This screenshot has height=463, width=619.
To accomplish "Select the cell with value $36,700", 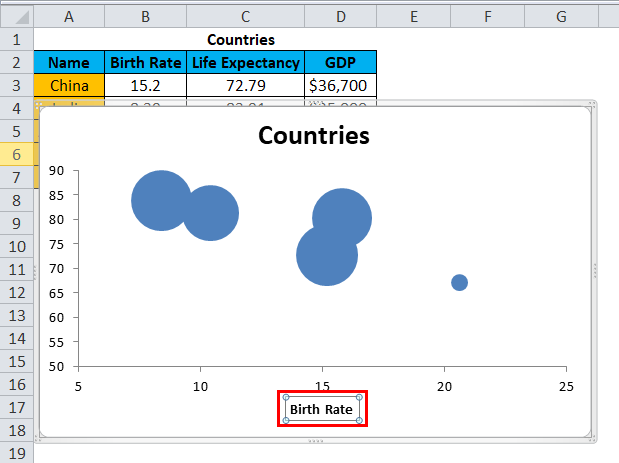I will (341, 85).
